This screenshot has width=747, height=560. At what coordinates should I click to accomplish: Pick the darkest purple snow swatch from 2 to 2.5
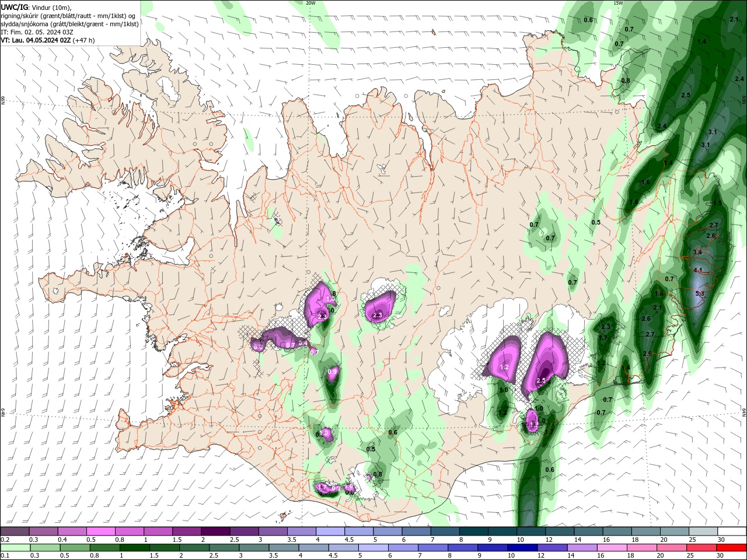pyautogui.click(x=215, y=531)
